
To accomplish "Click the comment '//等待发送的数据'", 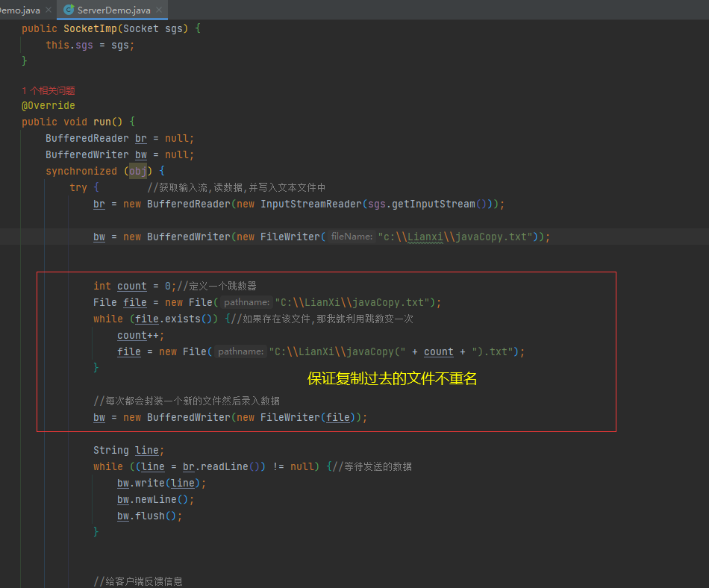I will [372, 466].
